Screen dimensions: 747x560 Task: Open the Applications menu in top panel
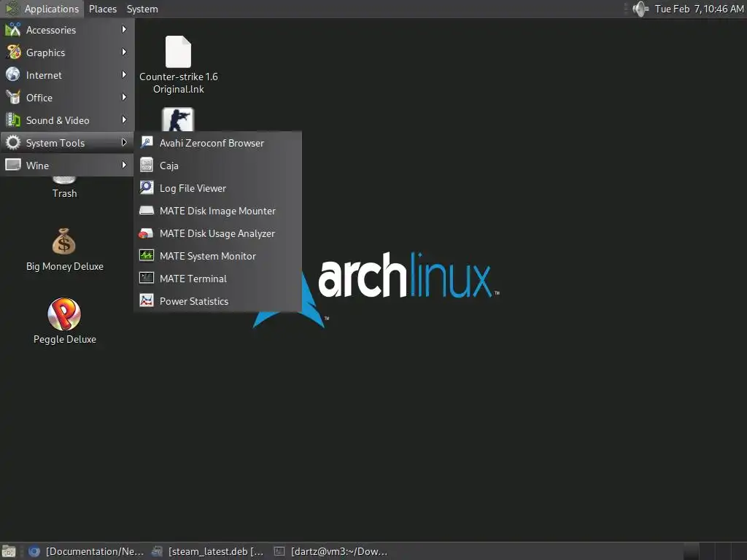[x=42, y=9]
